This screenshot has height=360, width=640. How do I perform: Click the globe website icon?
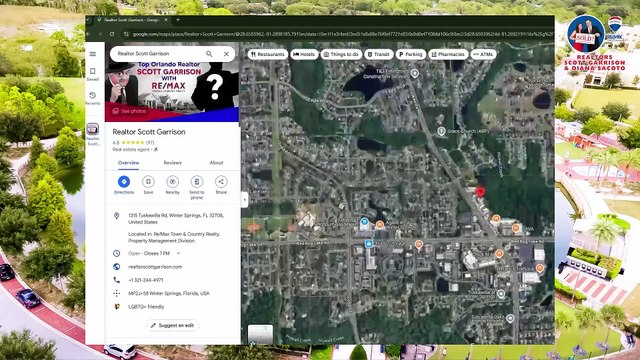coord(117,267)
